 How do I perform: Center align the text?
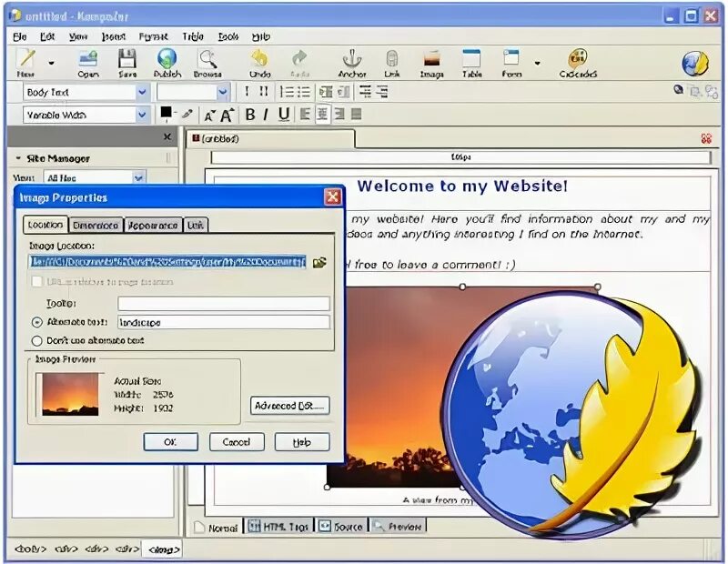click(322, 115)
